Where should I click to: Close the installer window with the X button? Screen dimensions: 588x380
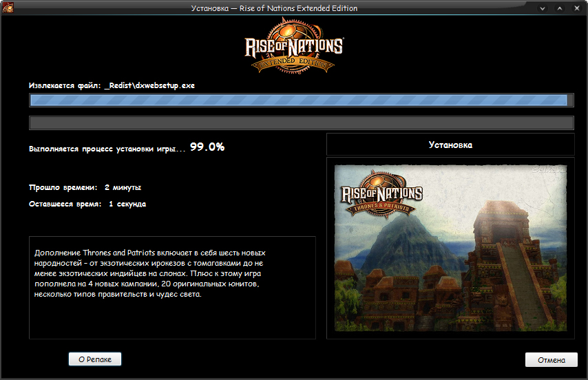pos(577,8)
